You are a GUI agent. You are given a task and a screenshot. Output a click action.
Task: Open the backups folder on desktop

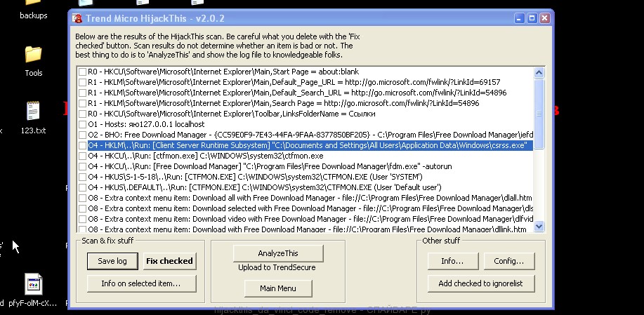[33, 9]
